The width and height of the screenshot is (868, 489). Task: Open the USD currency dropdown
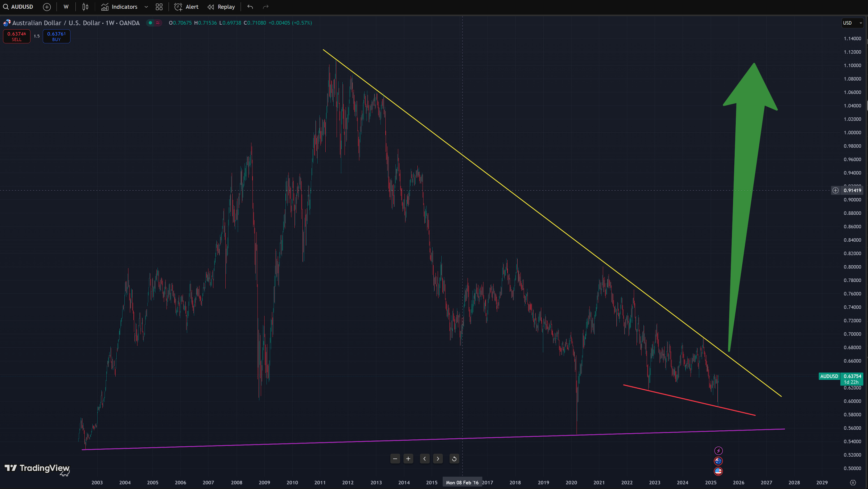coord(852,23)
